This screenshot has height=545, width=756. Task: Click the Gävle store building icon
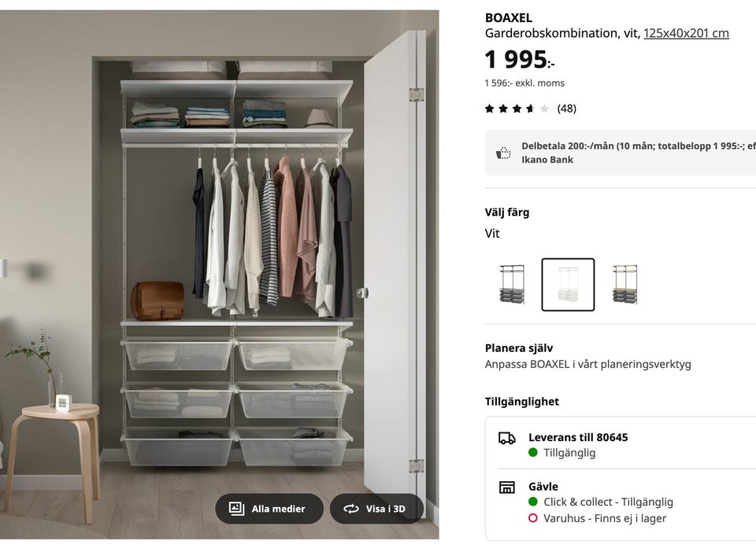pos(506,488)
